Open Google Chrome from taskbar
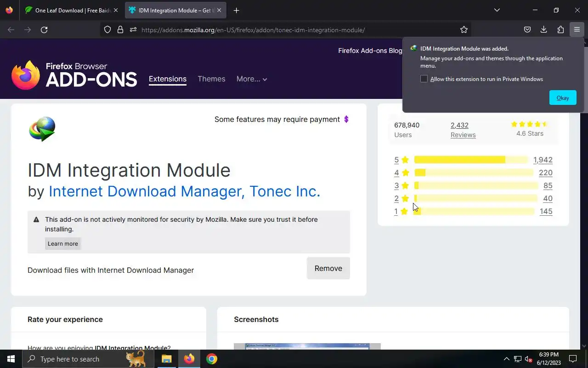Image resolution: width=588 pixels, height=368 pixels. pyautogui.click(x=211, y=359)
